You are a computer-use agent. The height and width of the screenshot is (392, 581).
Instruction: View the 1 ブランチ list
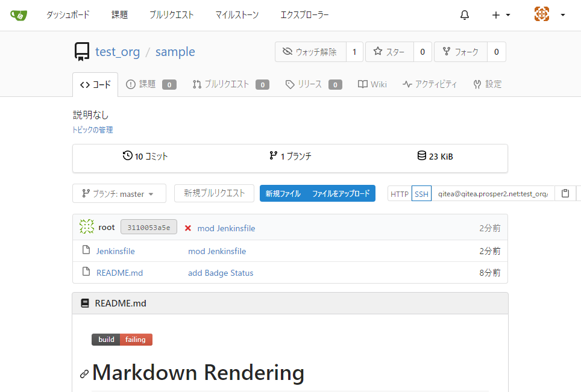pyautogui.click(x=290, y=156)
